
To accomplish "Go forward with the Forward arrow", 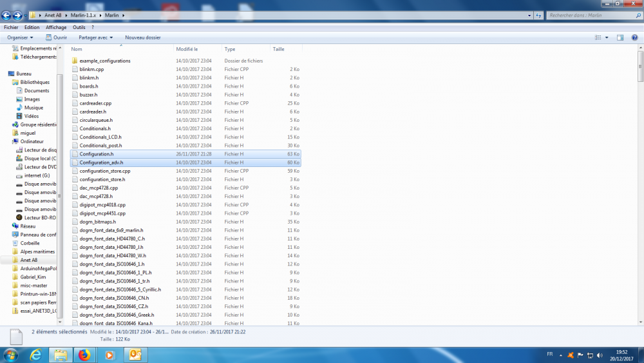I will point(17,15).
